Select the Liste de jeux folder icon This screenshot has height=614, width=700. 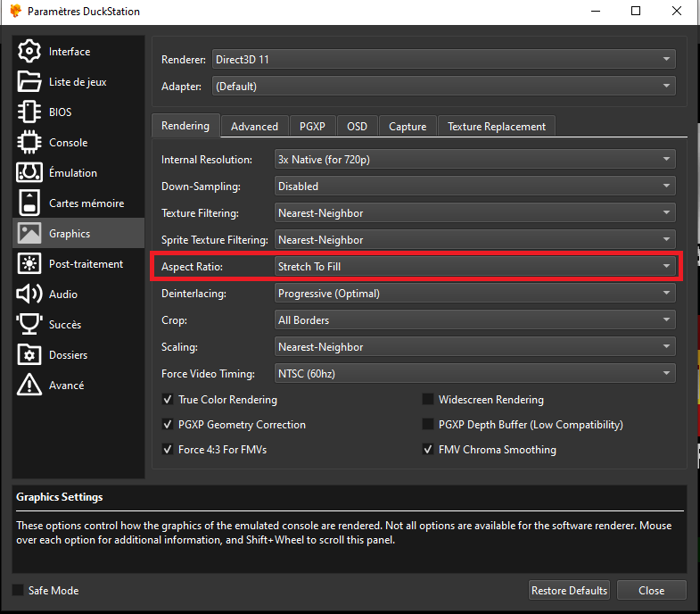tap(29, 82)
